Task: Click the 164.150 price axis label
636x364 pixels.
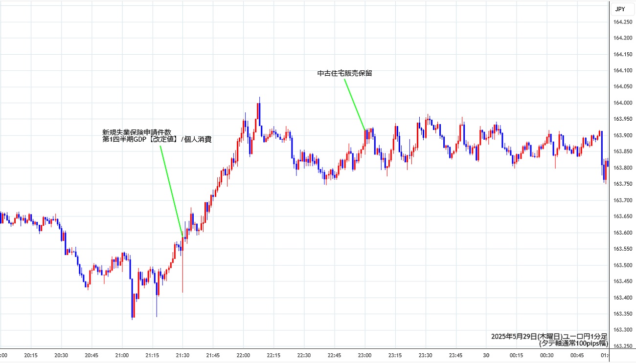Action: pyautogui.click(x=622, y=54)
